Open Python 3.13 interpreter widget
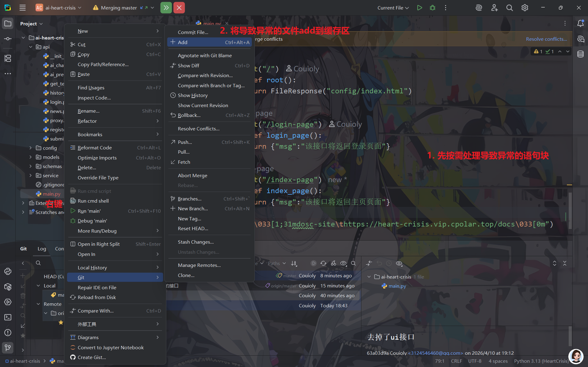Screen dimensions: 588x367 541,361
